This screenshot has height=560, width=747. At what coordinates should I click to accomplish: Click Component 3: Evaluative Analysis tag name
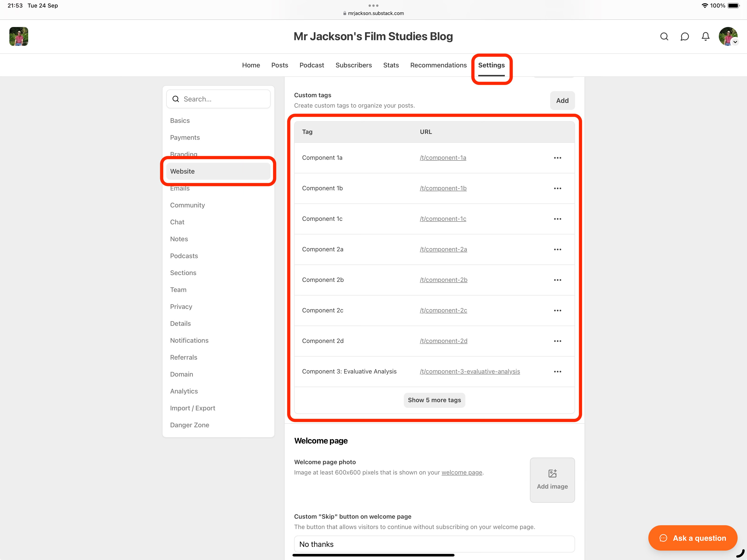[349, 372]
